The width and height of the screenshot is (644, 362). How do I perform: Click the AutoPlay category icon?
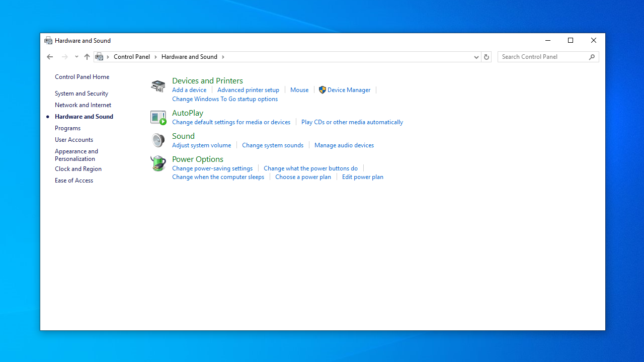tap(158, 117)
